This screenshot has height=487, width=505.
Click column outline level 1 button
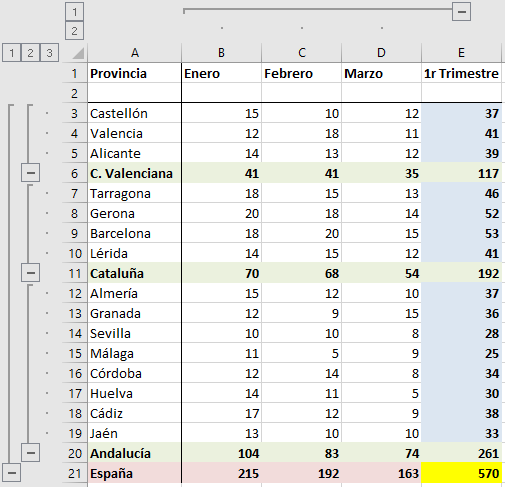pos(74,12)
